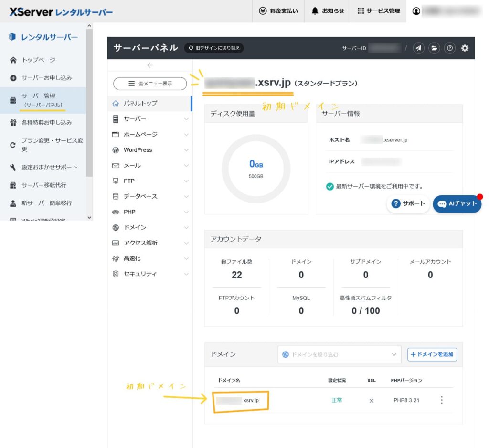The width and height of the screenshot is (489, 448).
Task: Select パネルトップ menu item
Action: (149, 103)
